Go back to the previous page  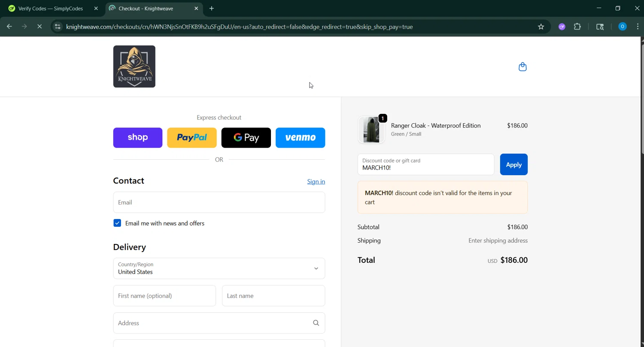click(9, 27)
